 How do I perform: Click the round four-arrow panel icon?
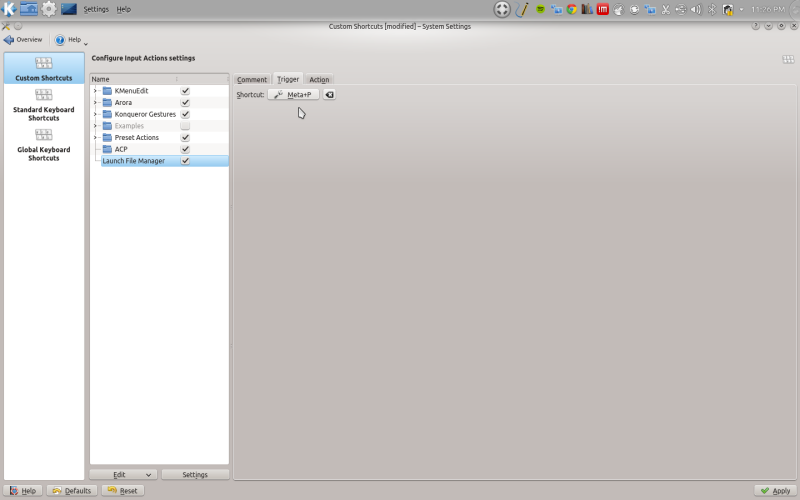point(502,9)
